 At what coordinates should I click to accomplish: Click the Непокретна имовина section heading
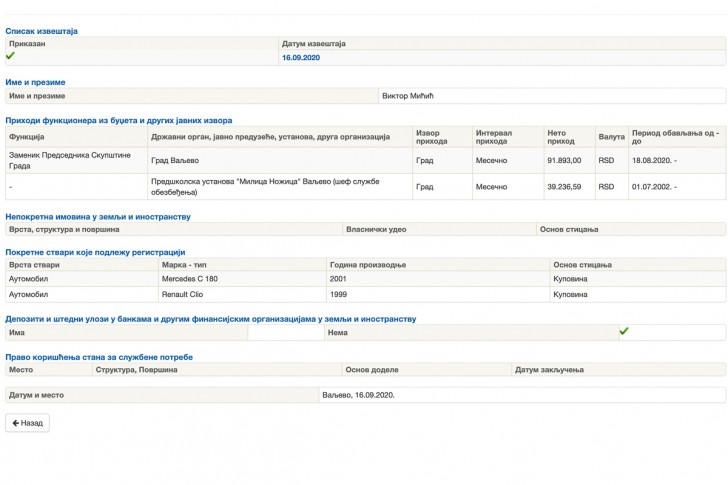coord(98,217)
